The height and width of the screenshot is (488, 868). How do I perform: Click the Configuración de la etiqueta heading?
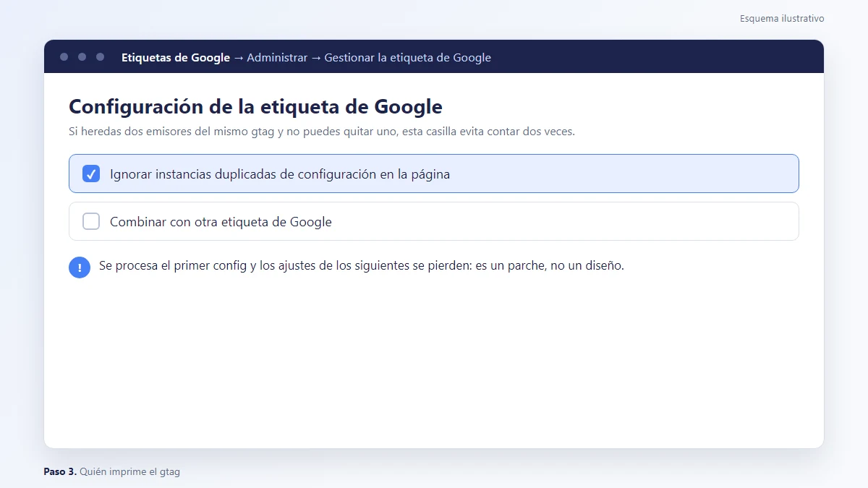pyautogui.click(x=255, y=106)
